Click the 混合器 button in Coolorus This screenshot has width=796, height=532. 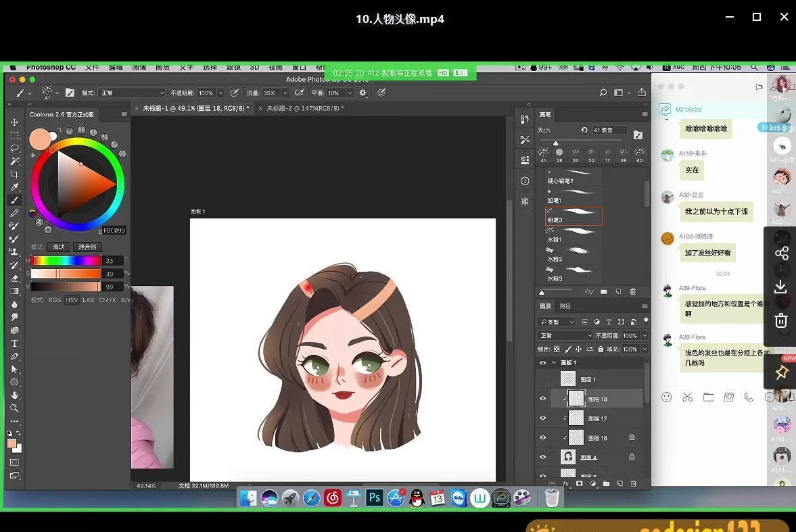pyautogui.click(x=87, y=247)
